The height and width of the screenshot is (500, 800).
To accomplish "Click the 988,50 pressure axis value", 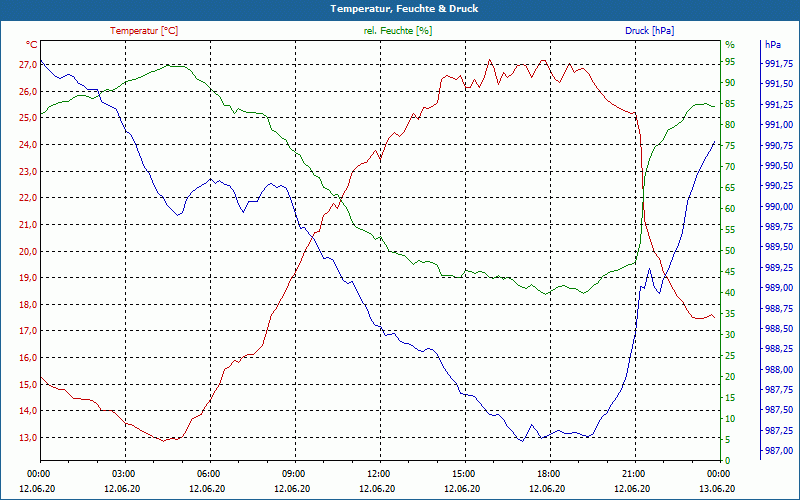I will [779, 329].
